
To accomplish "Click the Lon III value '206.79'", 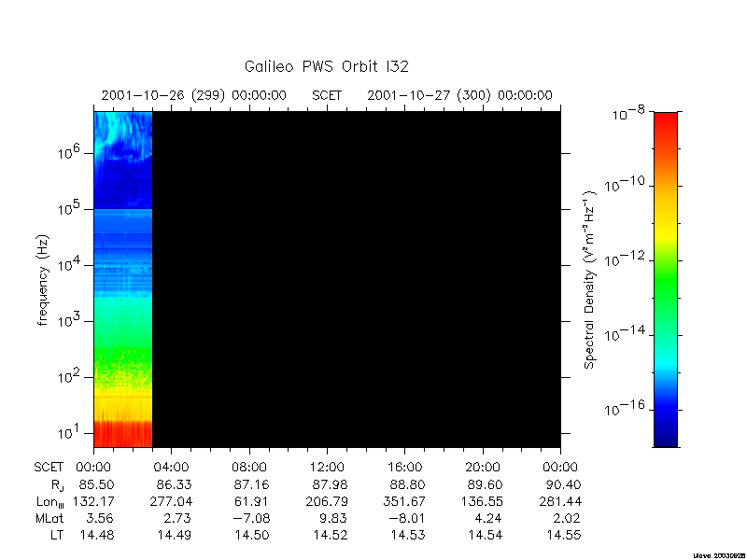I will point(327,501).
